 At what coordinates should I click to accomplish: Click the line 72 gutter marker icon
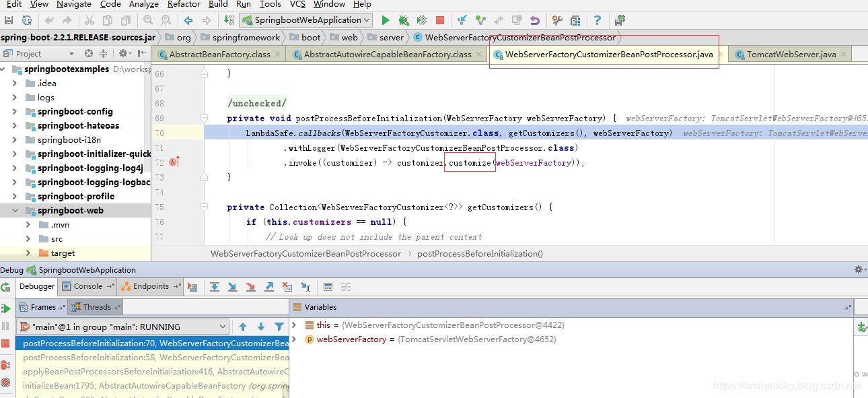[174, 162]
